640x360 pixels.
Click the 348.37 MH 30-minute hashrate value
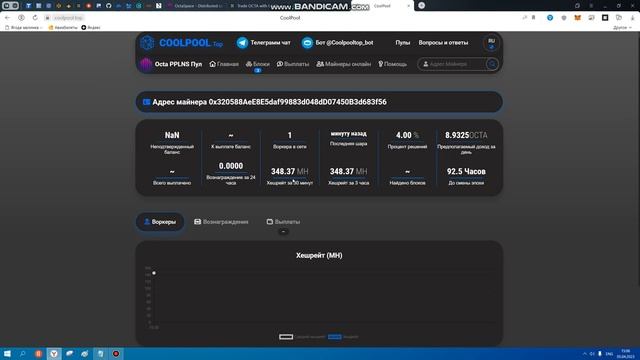click(x=290, y=171)
